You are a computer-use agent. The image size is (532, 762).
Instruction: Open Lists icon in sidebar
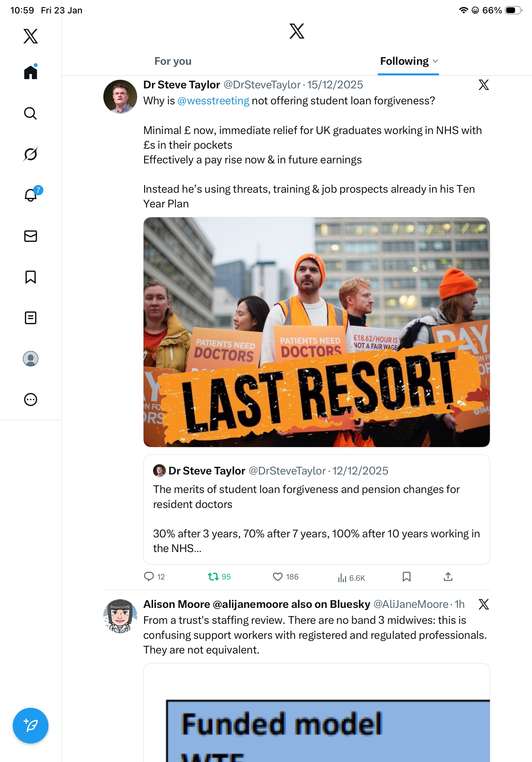[31, 318]
